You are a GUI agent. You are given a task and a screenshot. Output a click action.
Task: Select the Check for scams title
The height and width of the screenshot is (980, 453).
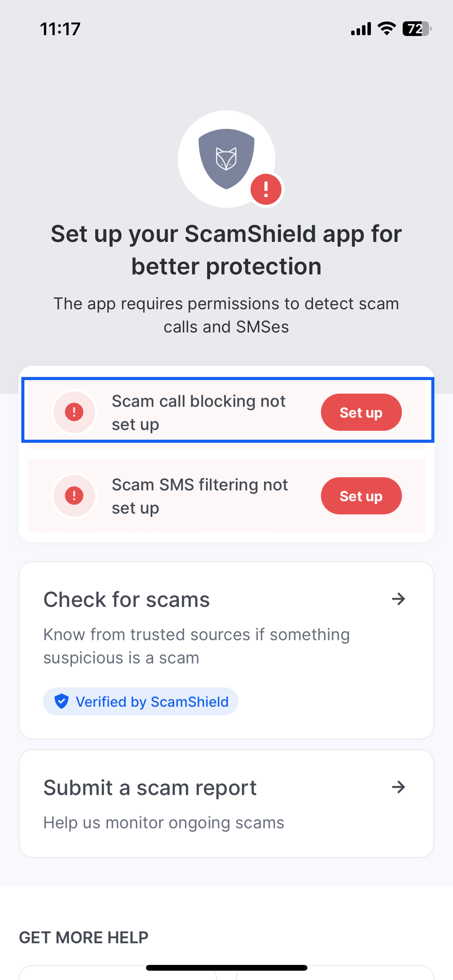(x=127, y=600)
